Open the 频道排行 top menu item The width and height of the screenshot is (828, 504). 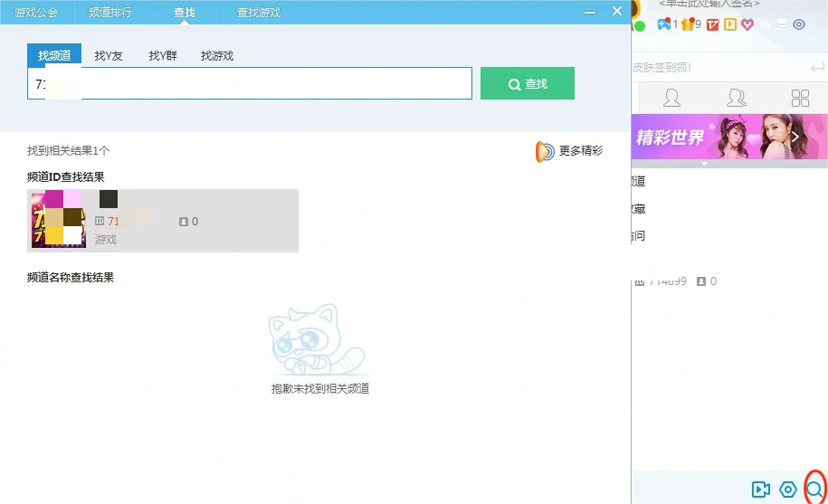[109, 13]
